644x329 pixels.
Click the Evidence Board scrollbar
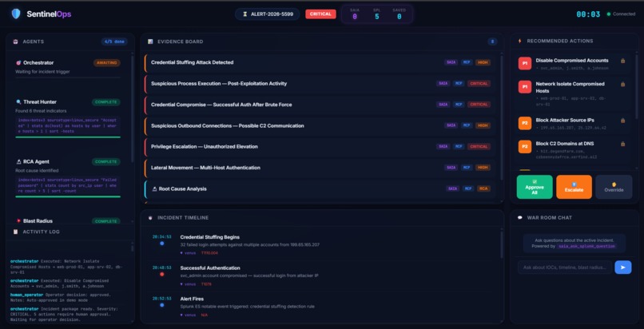point(501,117)
